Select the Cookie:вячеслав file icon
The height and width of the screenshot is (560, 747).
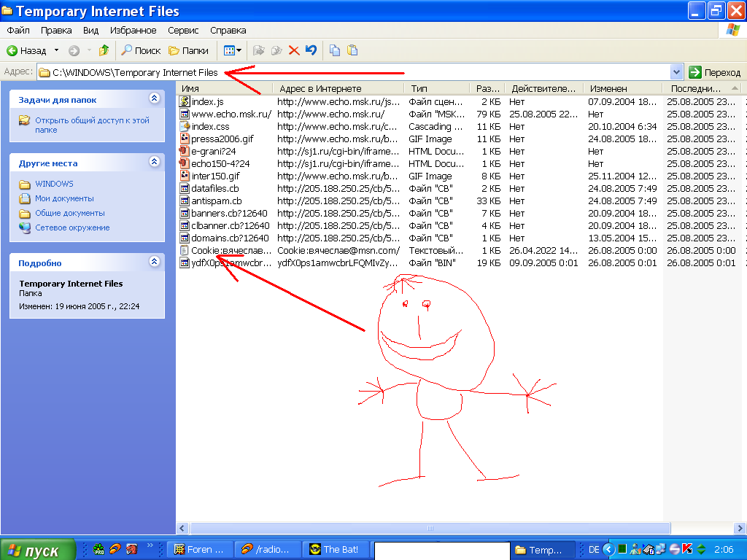(x=185, y=250)
